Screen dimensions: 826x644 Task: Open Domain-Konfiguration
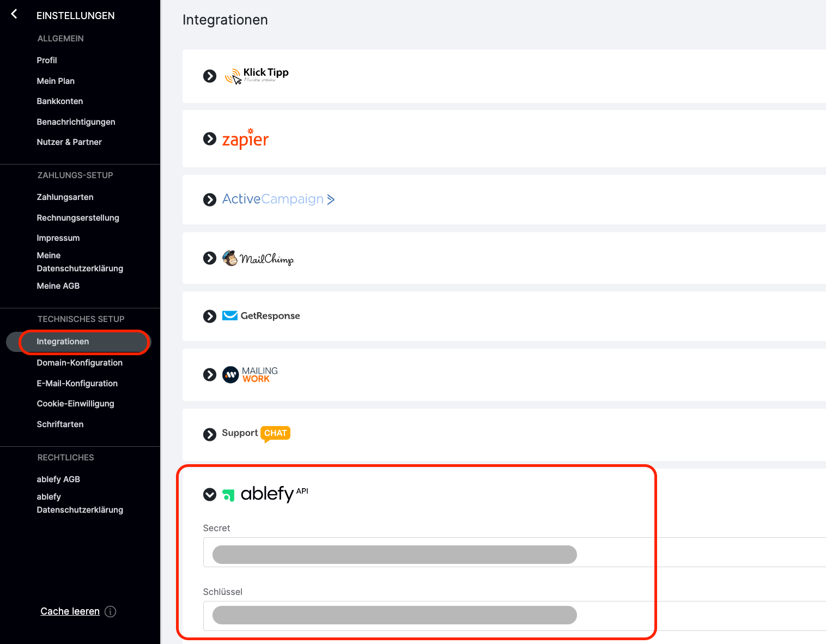click(80, 363)
